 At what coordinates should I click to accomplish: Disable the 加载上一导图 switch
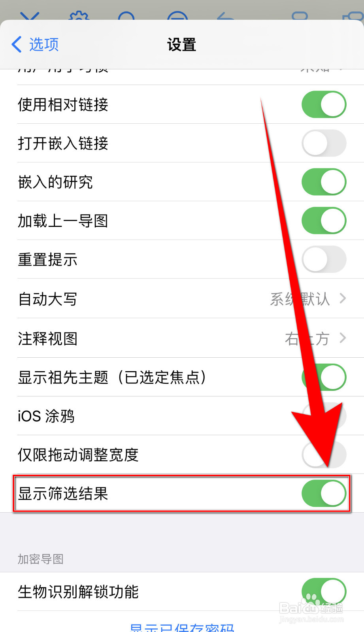point(324,221)
